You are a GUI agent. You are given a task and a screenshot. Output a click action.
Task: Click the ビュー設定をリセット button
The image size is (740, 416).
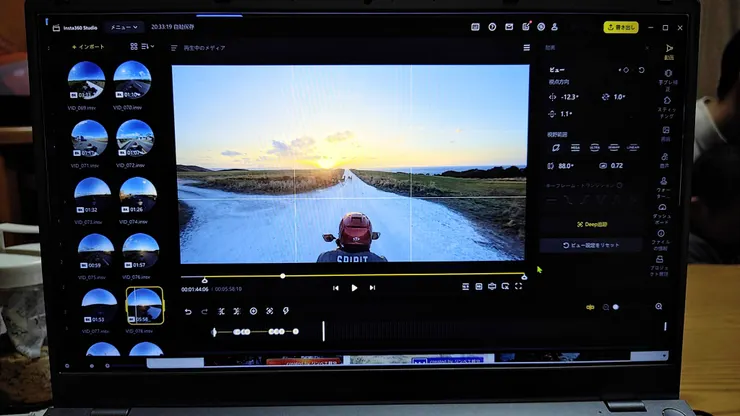tap(591, 245)
